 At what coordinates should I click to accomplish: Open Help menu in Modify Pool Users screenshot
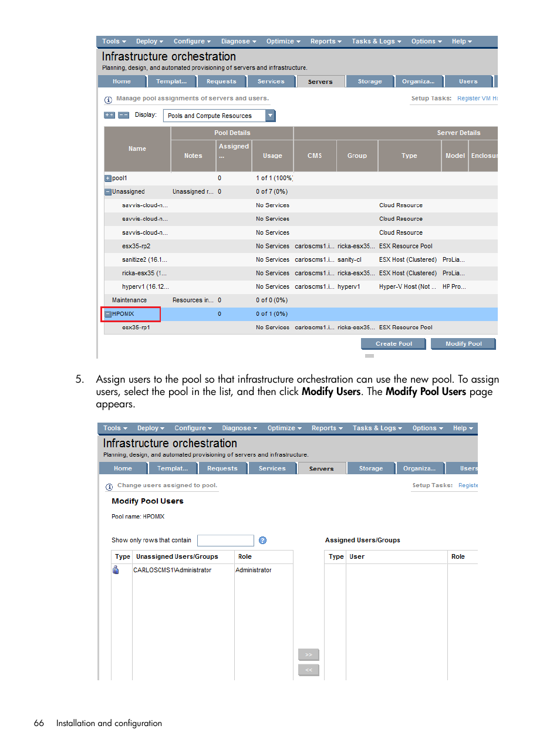click(x=463, y=428)
